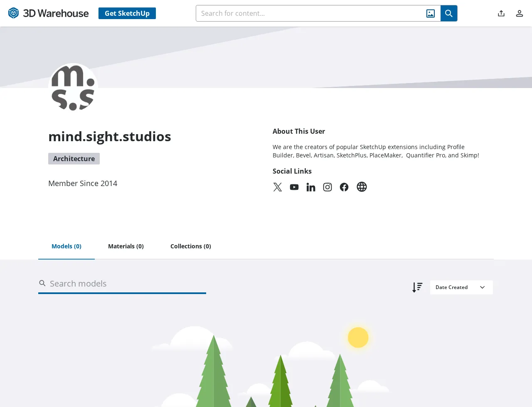Click the About This User heading

coord(299,131)
